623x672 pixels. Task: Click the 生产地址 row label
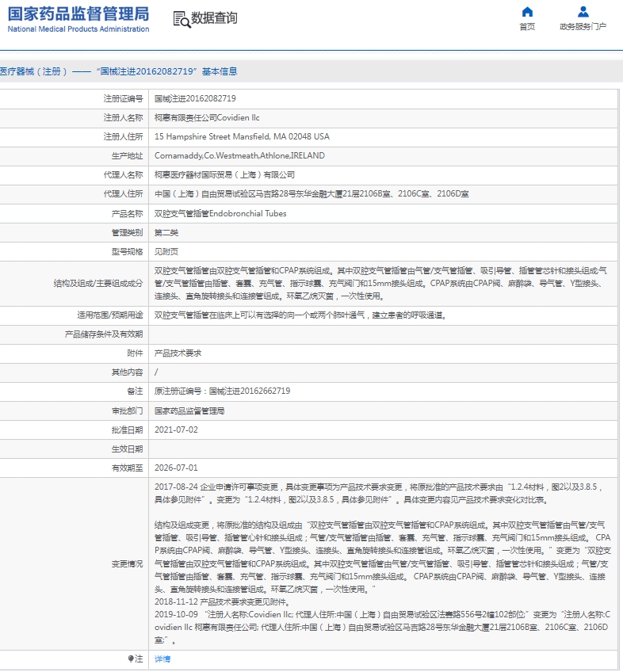click(127, 155)
